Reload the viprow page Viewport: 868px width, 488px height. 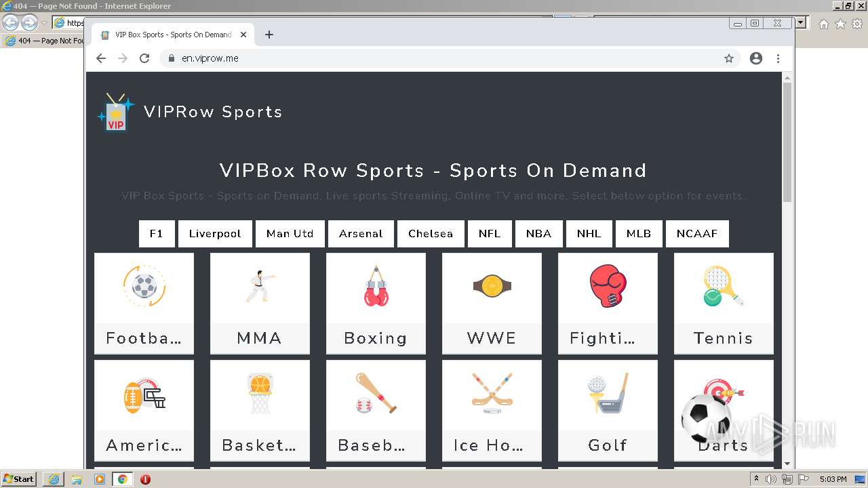(144, 58)
